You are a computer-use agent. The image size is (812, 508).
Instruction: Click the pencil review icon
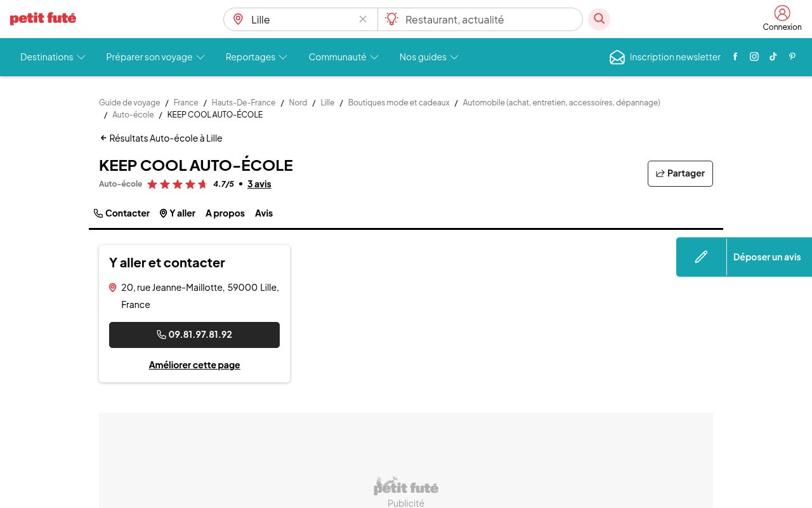click(701, 257)
